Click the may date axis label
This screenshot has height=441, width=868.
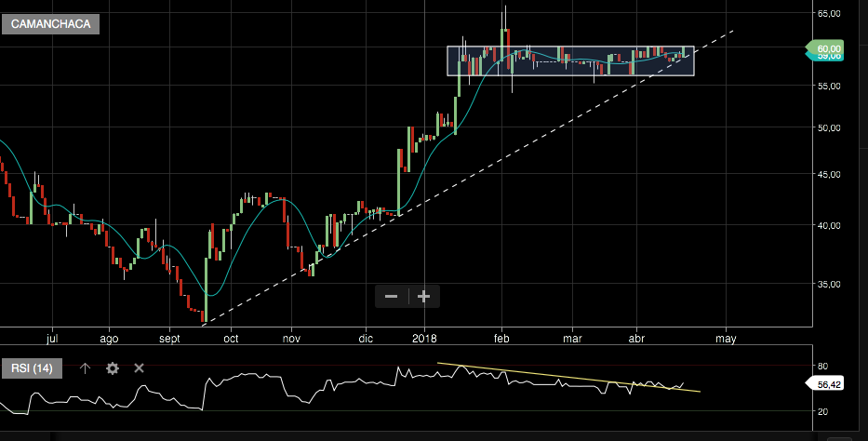[726, 339]
